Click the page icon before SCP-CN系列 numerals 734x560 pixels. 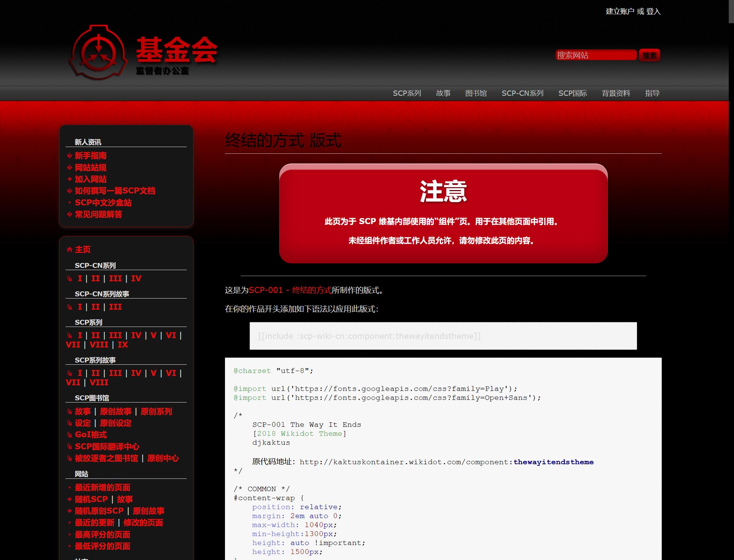tap(70, 279)
